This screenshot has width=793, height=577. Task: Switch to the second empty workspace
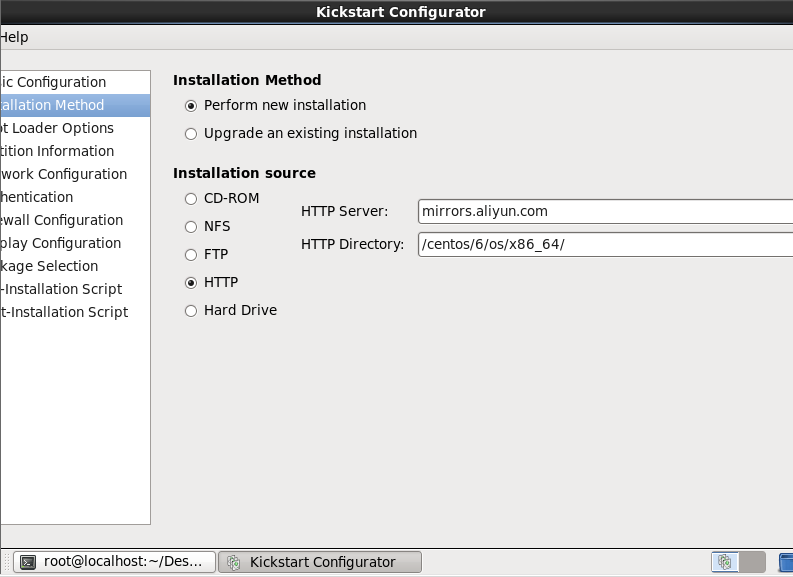click(x=753, y=562)
